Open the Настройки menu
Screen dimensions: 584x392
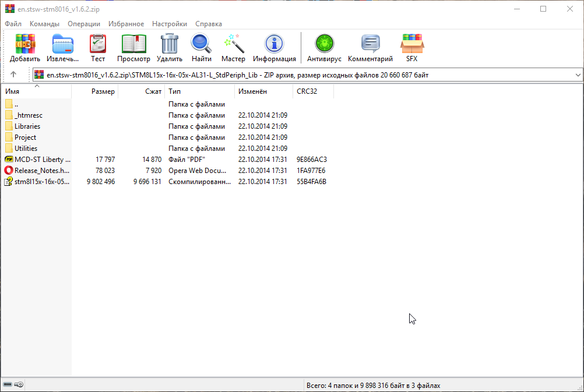[170, 24]
